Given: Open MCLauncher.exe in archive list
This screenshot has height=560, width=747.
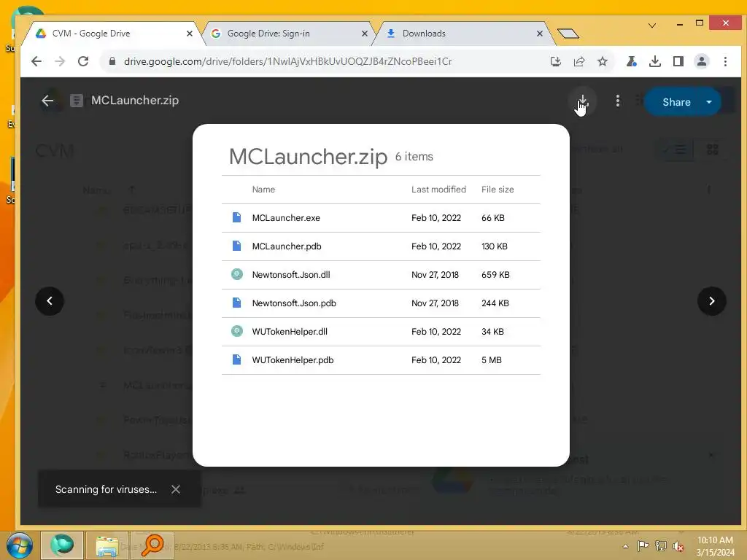Looking at the screenshot, I should tap(381, 218).
